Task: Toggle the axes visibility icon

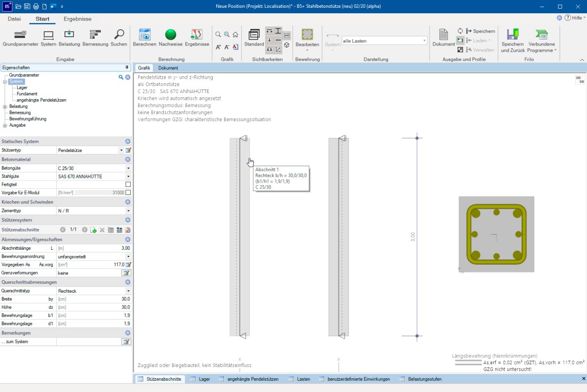Action: tap(278, 49)
